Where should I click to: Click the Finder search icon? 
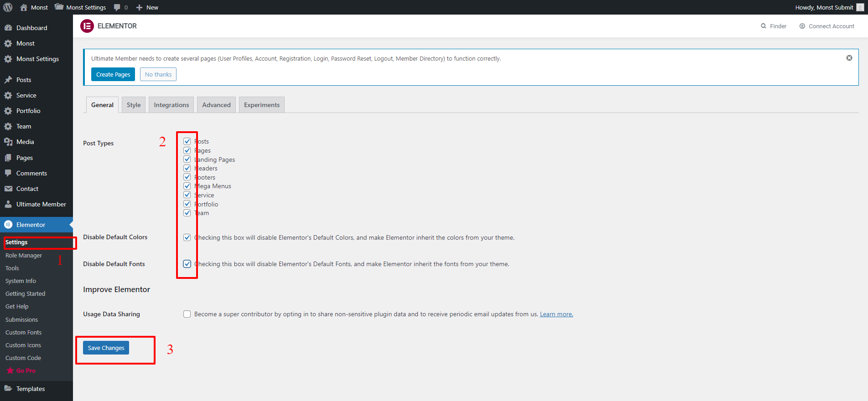pyautogui.click(x=763, y=26)
